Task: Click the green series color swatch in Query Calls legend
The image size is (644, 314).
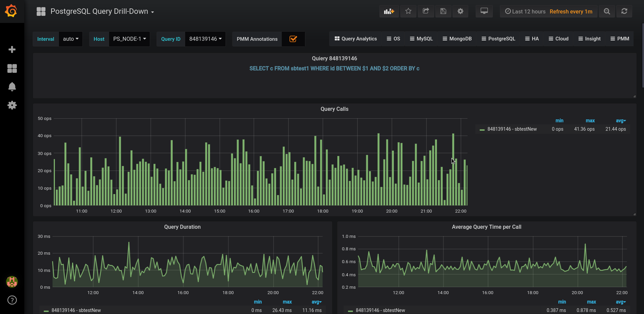Action: 482,129
